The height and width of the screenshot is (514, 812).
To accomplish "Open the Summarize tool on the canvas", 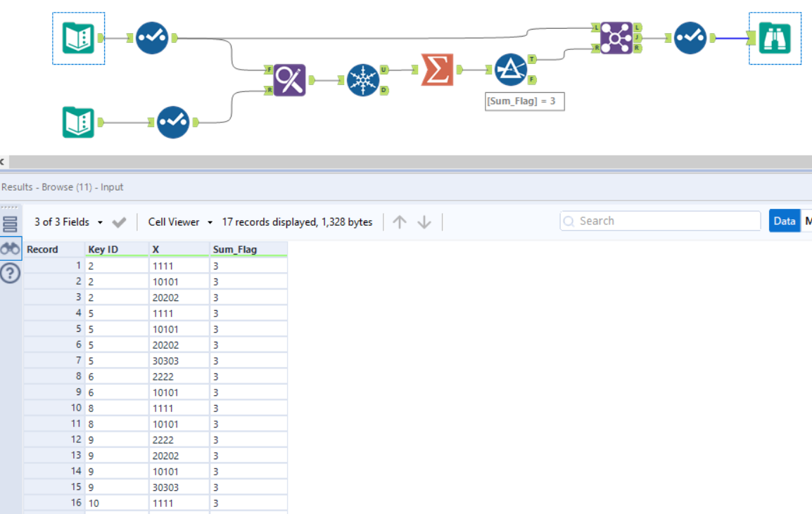I will coord(438,69).
